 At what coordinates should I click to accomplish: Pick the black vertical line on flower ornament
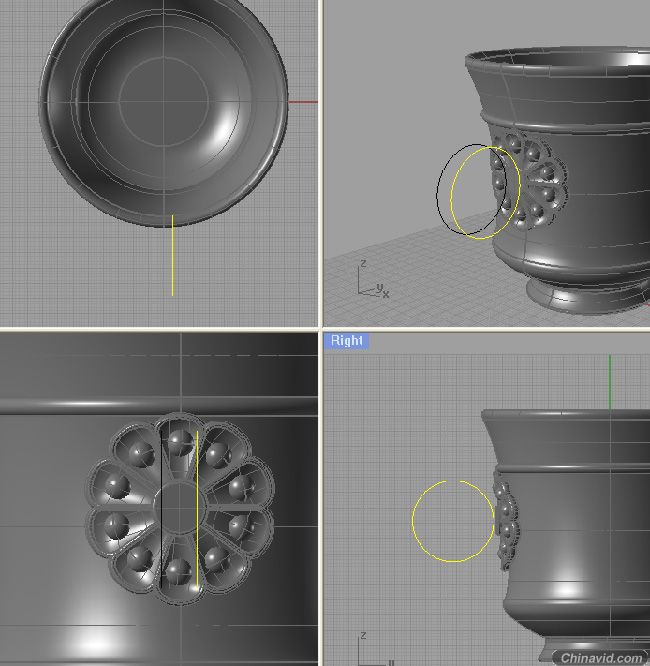tap(161, 510)
